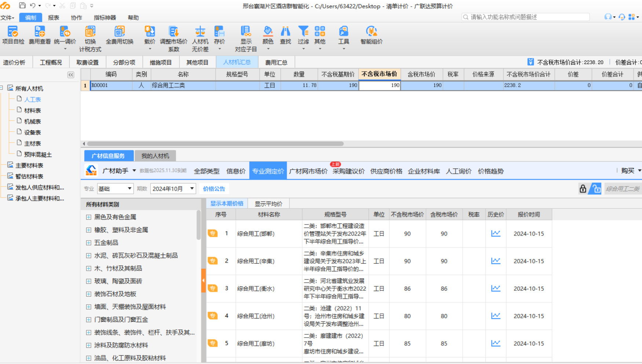Select 主要材料表 in the tree
Viewport: 642px width, 364px height.
point(29,165)
